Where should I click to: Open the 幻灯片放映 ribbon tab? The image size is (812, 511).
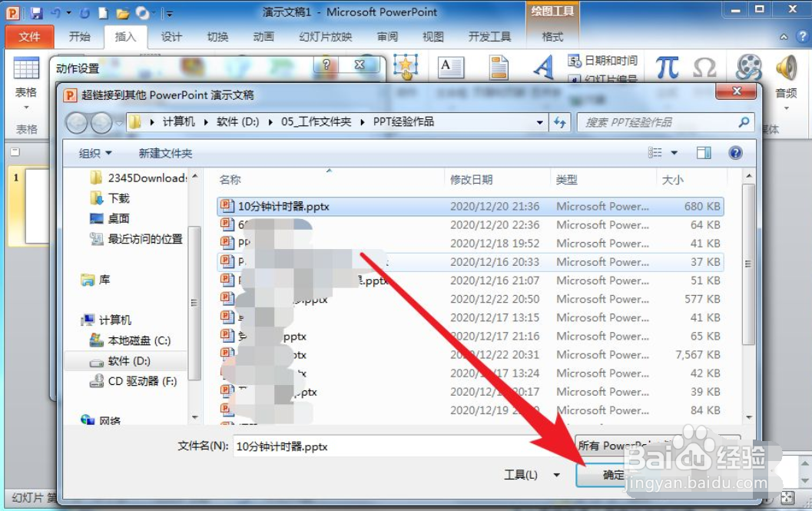coord(326,36)
